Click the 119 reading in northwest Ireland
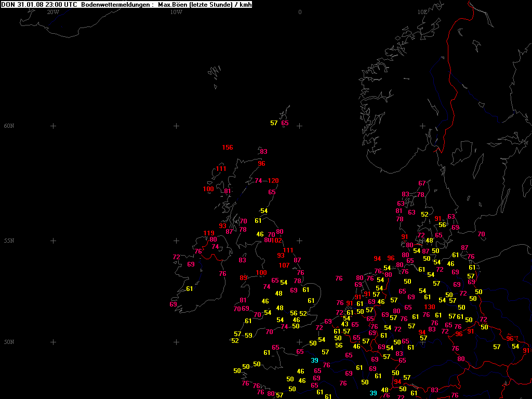Viewport: 532px width, 399px height. tap(209, 233)
